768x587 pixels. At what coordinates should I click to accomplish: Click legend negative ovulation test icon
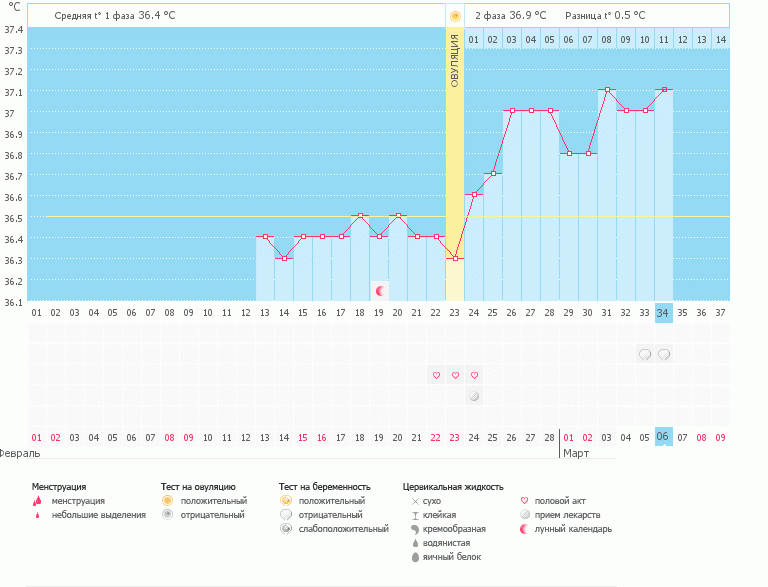pos(168,514)
